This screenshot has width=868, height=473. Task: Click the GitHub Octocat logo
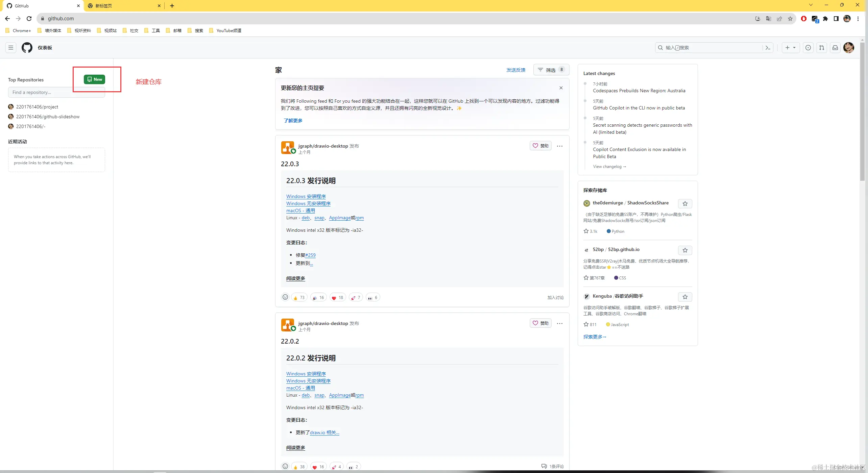click(x=27, y=48)
